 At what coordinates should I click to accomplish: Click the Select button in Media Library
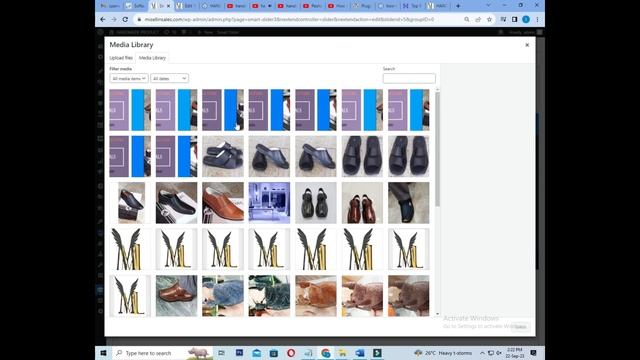[x=520, y=327]
